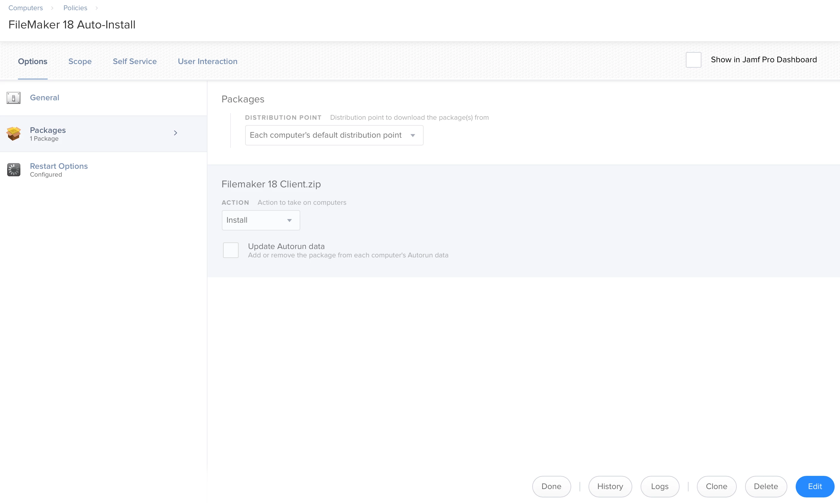Click the '1 Package' subtitle text

(44, 139)
